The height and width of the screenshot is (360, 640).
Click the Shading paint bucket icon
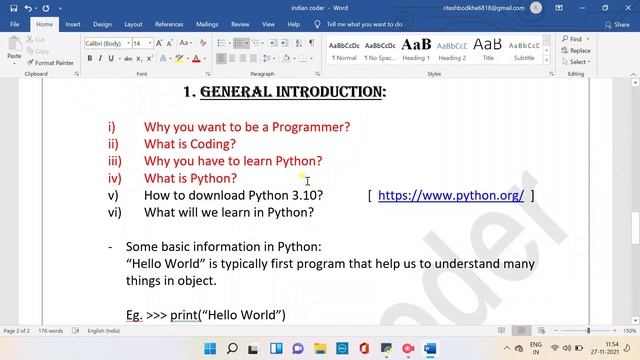[286, 58]
